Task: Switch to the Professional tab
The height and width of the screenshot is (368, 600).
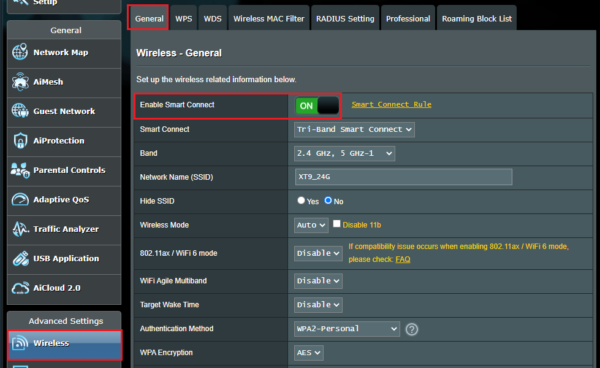Action: coord(408,18)
